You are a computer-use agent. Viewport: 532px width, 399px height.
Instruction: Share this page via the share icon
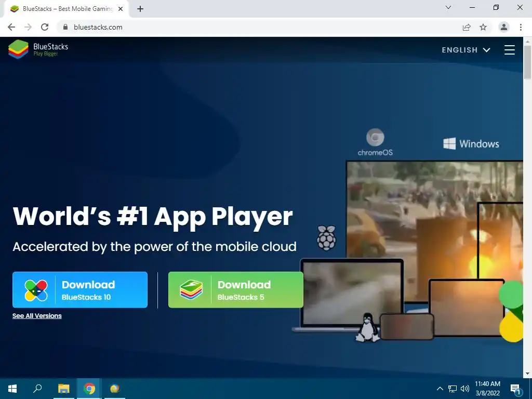(467, 27)
